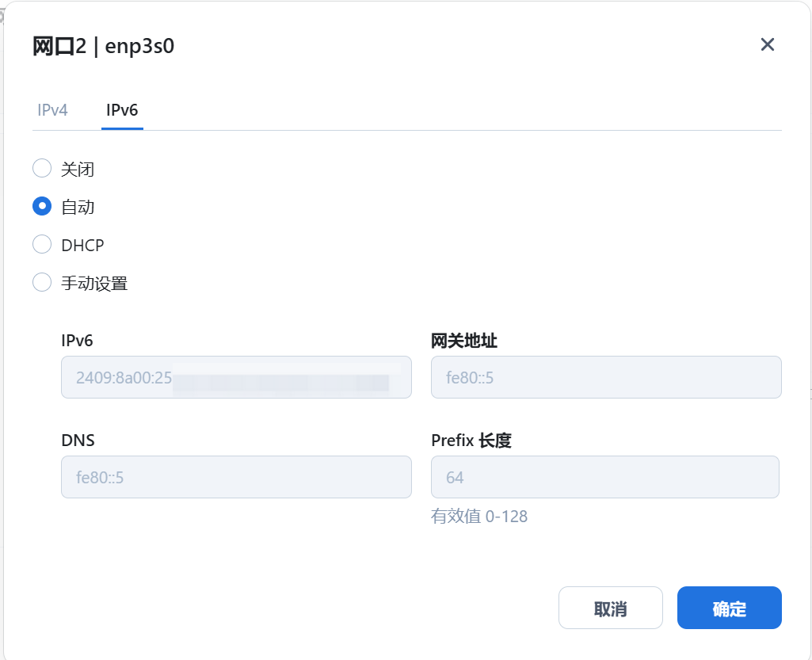The image size is (812, 660).
Task: Focus the DNS input field
Action: click(236, 477)
